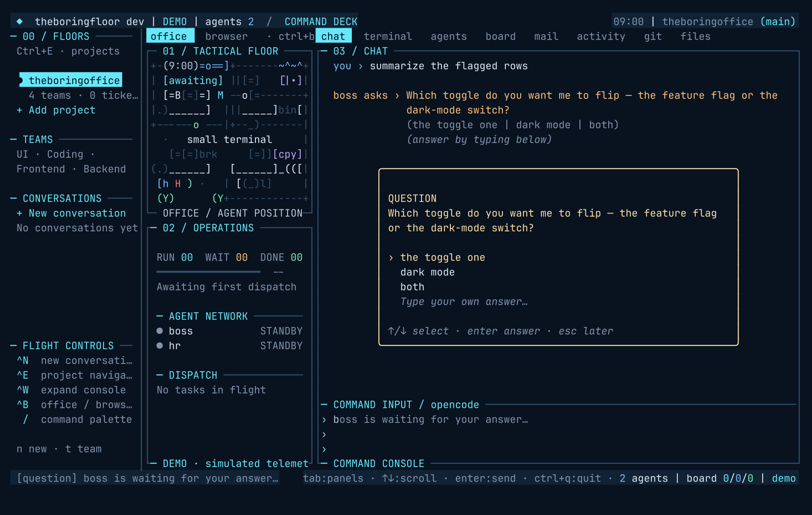Click the ^E project navigation shortcut
This screenshot has width=812, height=515.
[74, 375]
